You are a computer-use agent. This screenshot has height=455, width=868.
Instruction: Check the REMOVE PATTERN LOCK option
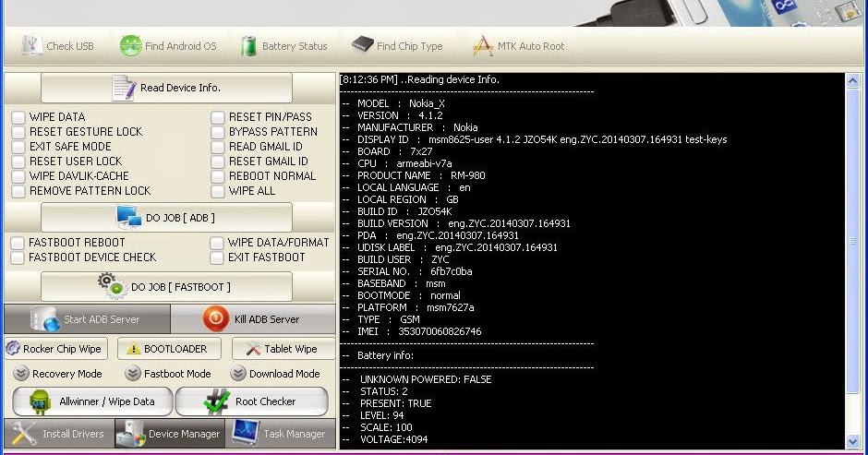tap(18, 191)
